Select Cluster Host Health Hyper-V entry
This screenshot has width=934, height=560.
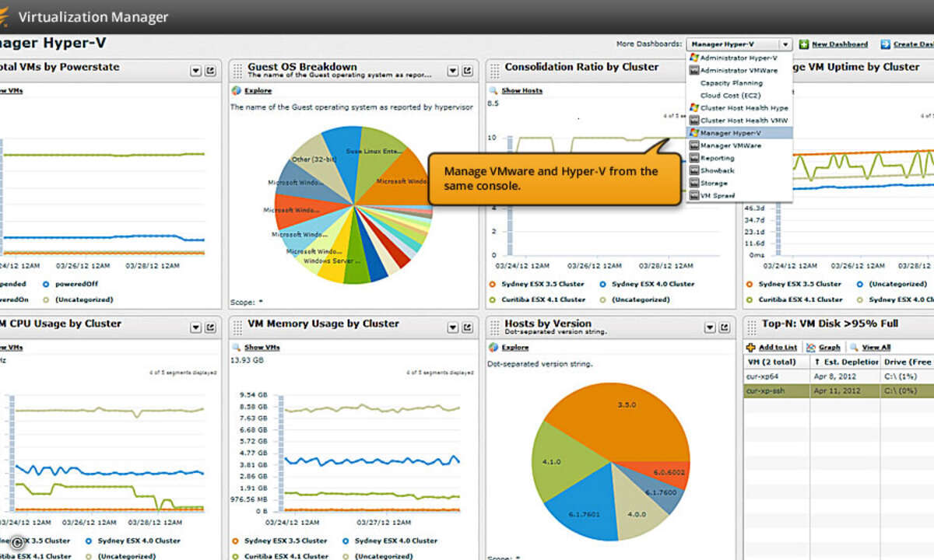click(739, 108)
